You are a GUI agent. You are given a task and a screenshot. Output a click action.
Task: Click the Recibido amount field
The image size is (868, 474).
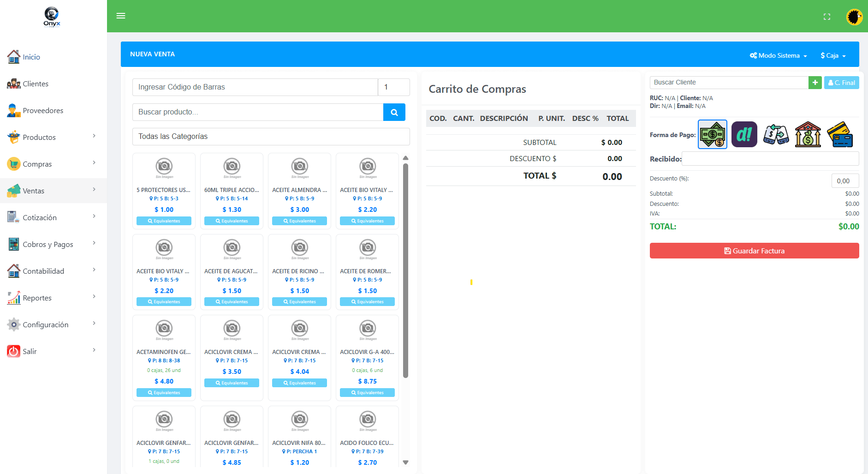click(x=770, y=159)
